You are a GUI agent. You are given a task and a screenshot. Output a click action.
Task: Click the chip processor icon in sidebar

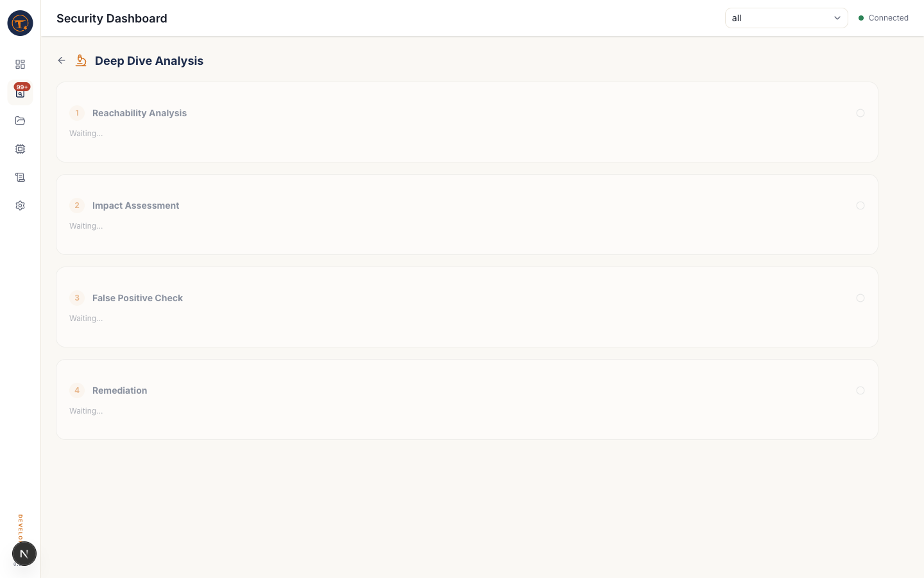click(20, 149)
